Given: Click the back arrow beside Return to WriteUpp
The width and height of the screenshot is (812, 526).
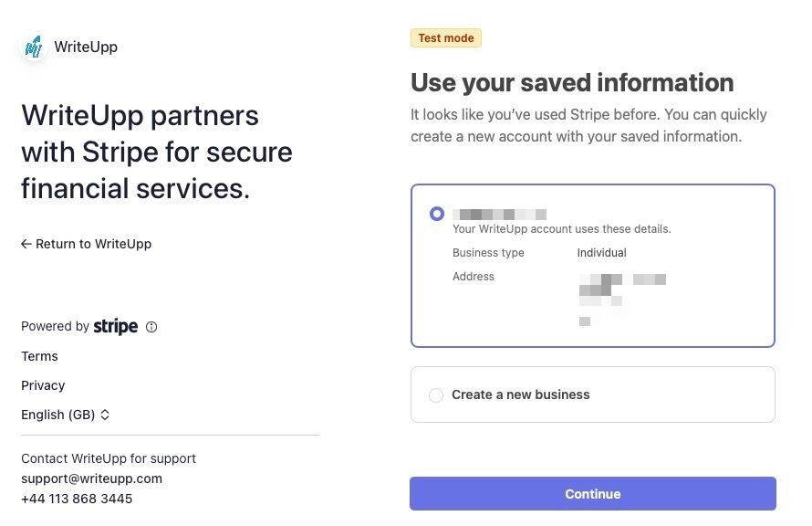Looking at the screenshot, I should 26,244.
